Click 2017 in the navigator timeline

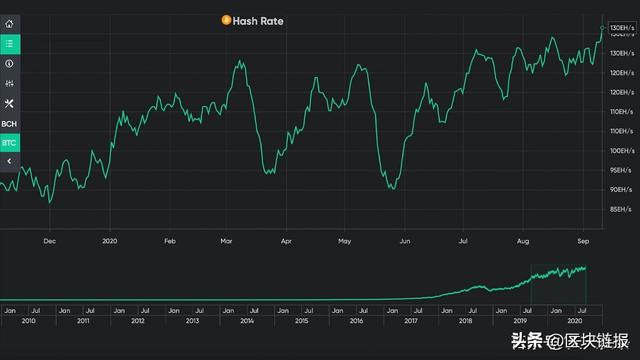[x=411, y=321]
